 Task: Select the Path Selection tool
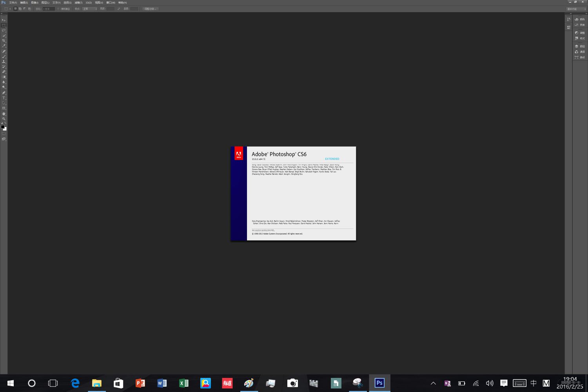[x=4, y=103]
